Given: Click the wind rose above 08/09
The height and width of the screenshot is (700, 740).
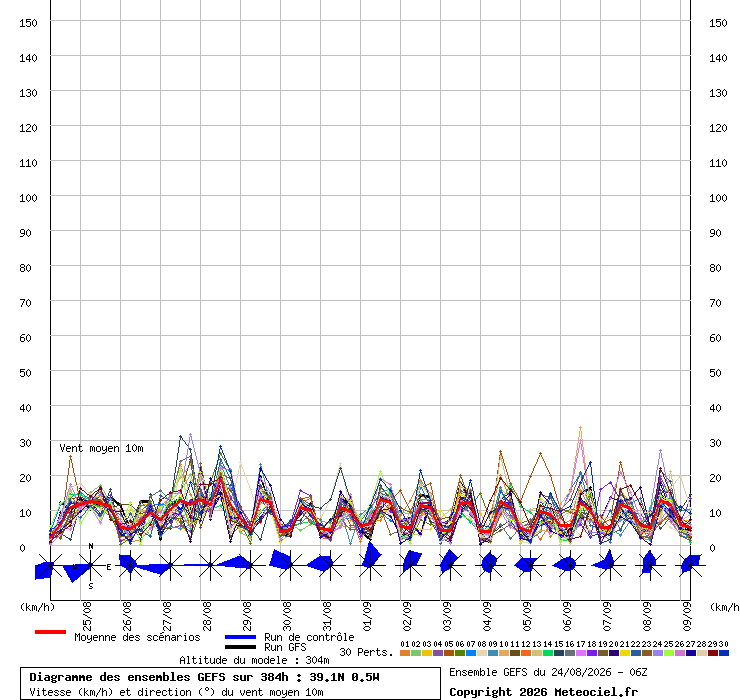Looking at the screenshot, I should pyautogui.click(x=650, y=565).
